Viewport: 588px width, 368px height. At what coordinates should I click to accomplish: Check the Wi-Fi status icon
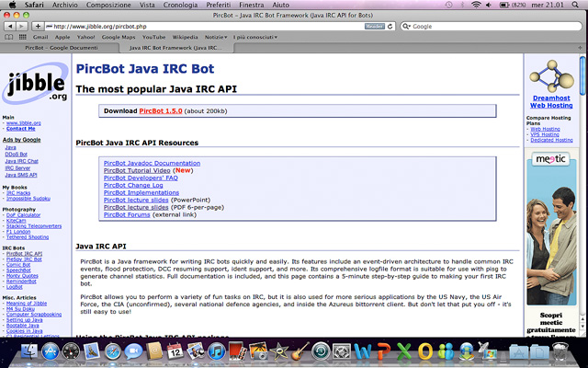click(x=476, y=5)
